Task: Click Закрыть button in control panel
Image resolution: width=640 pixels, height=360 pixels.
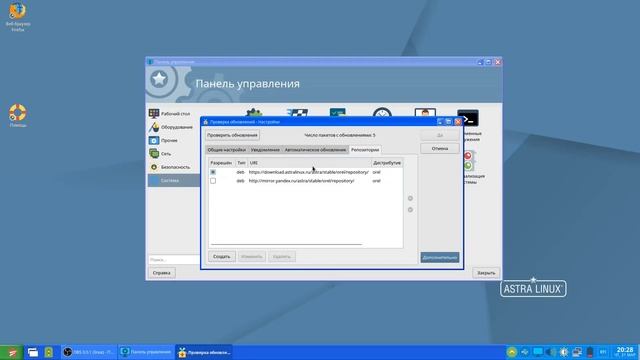Action: tap(486, 273)
